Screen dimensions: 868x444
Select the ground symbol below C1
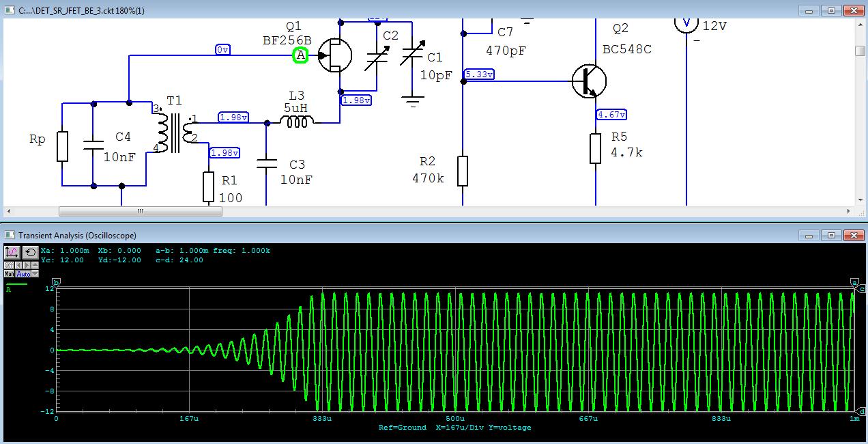[x=411, y=102]
